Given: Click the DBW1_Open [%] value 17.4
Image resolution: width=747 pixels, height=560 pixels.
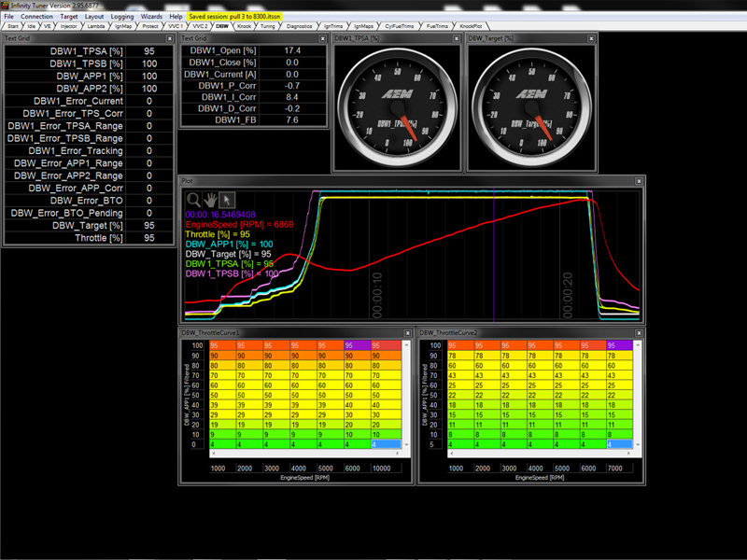Looking at the screenshot, I should (292, 50).
